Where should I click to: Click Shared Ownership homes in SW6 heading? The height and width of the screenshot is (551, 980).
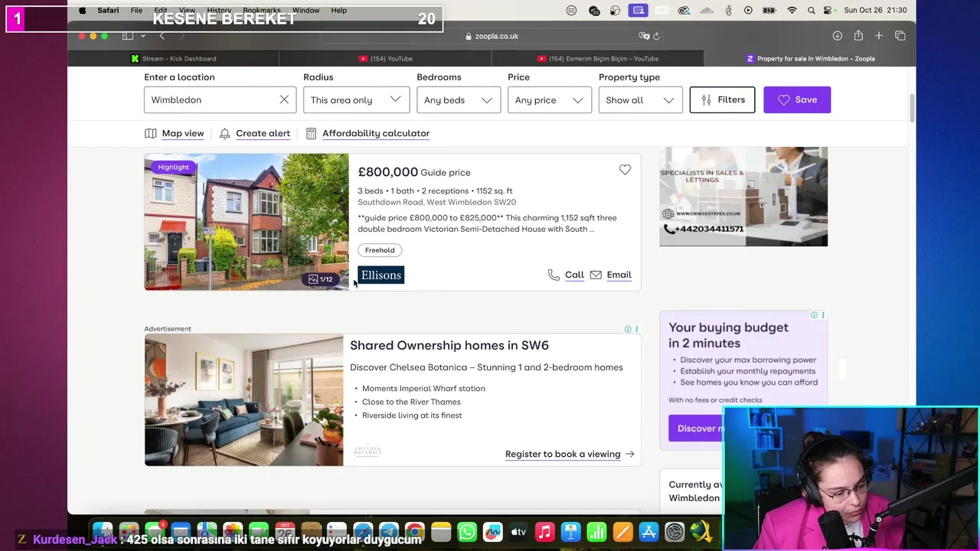449,345
